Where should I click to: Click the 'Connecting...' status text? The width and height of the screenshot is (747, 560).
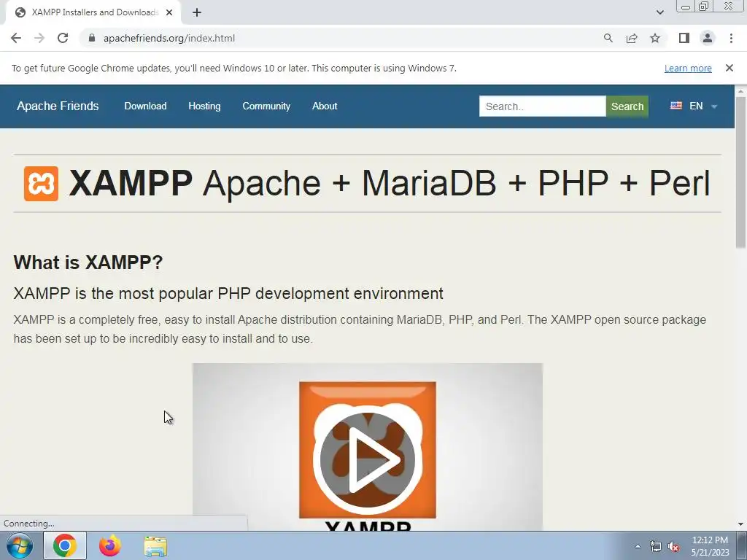point(29,524)
